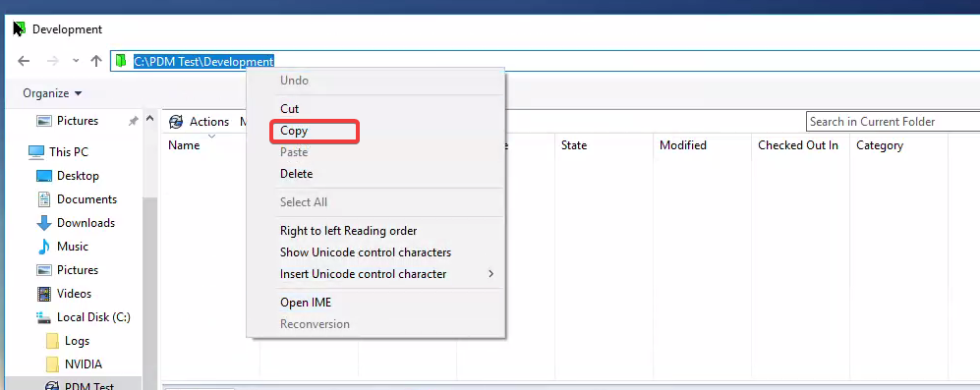The height and width of the screenshot is (390, 980).
Task: Select pinned Pictures in Quick access
Action: 78,121
